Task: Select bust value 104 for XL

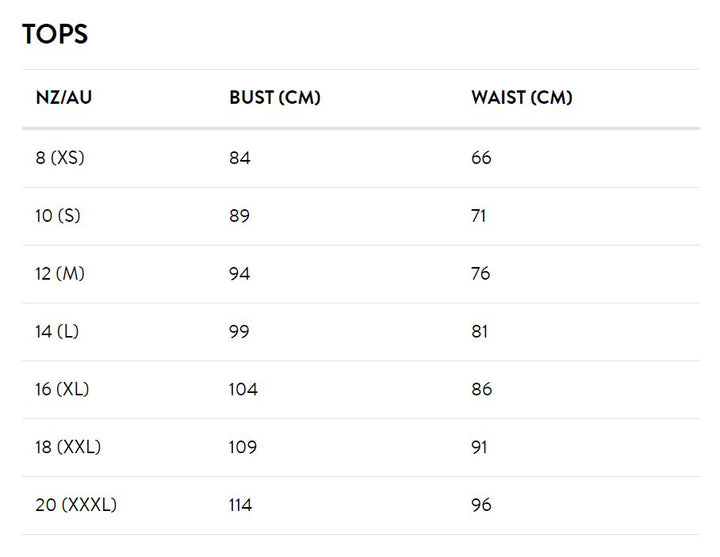Action: 243,389
